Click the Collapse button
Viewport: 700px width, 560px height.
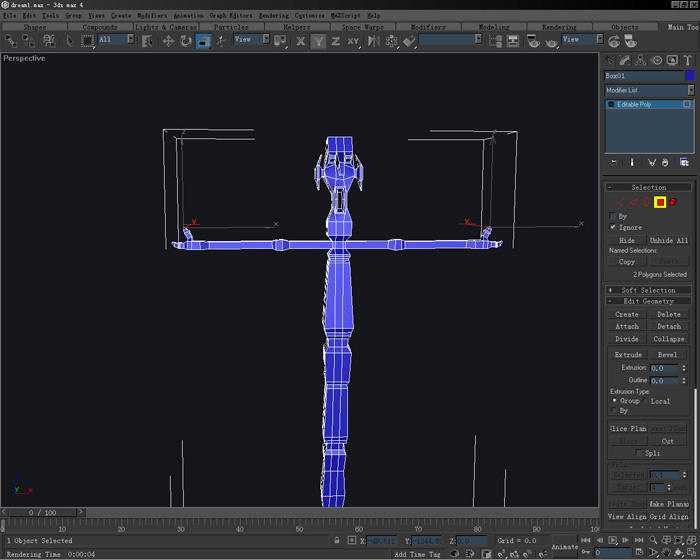pyautogui.click(x=669, y=339)
